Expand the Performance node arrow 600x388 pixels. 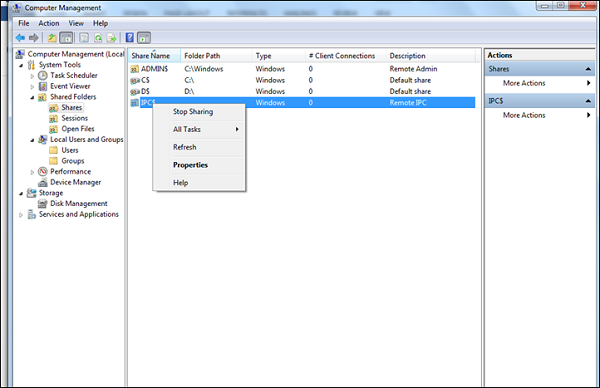coord(33,172)
